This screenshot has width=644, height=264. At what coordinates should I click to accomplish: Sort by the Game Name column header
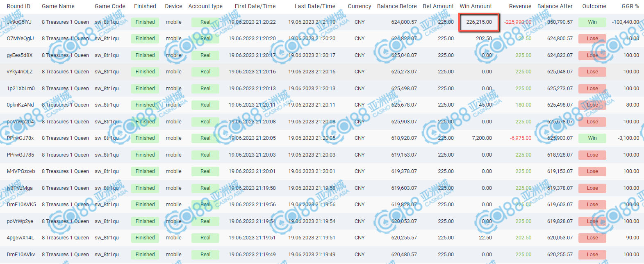point(58,6)
